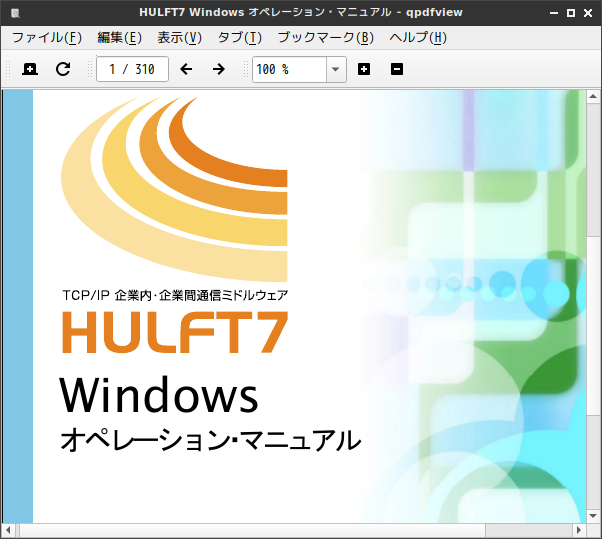The image size is (602, 539).
Task: Open the 編集(E) menu
Action: point(119,38)
